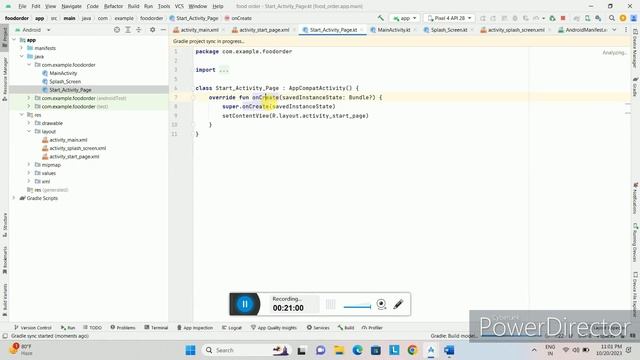Hide the Project panel with minus icon
The image size is (640, 360).
click(x=163, y=30)
